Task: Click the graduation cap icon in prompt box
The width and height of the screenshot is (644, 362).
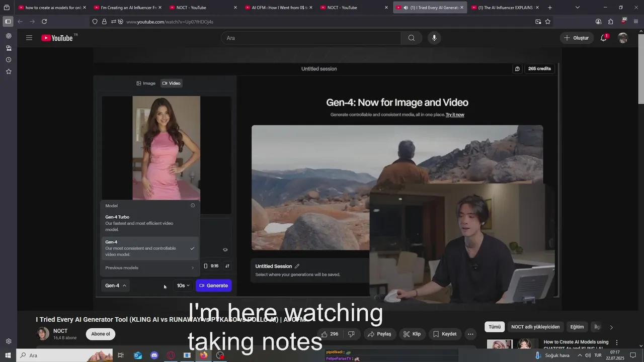Action: [x=225, y=249]
